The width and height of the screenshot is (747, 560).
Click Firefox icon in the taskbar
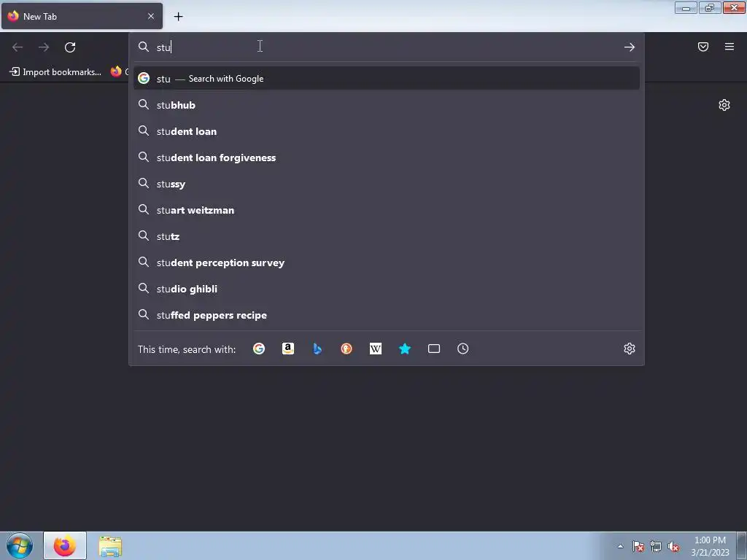click(65, 545)
